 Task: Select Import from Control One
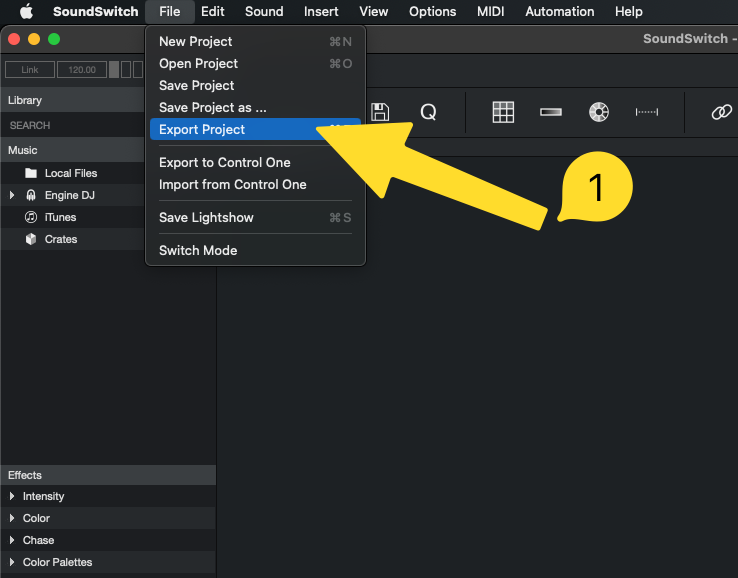pos(255,185)
